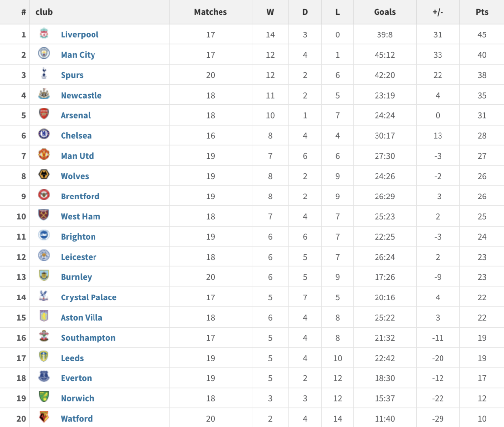The image size is (504, 427).
Task: Click the Wolves wolf-head crest icon
Action: [44, 175]
